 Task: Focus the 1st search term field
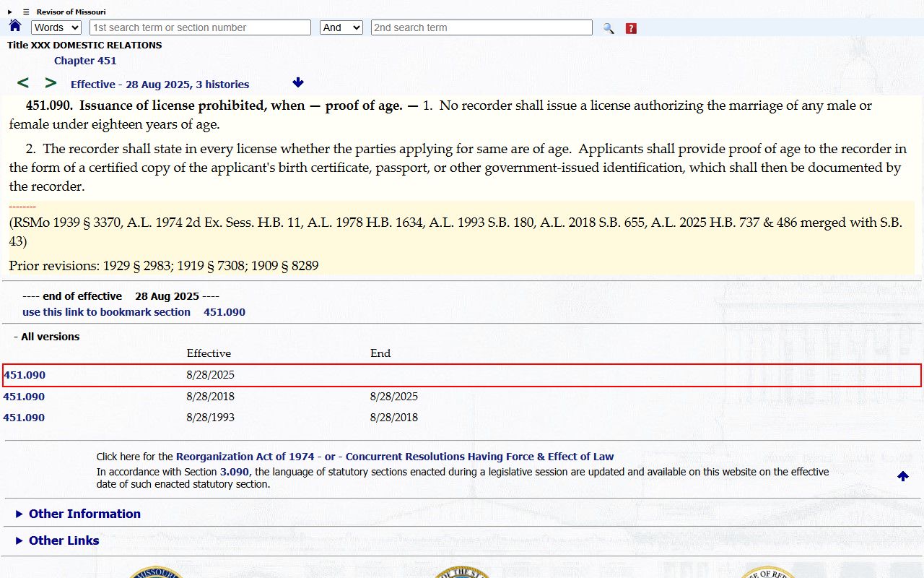pos(200,27)
